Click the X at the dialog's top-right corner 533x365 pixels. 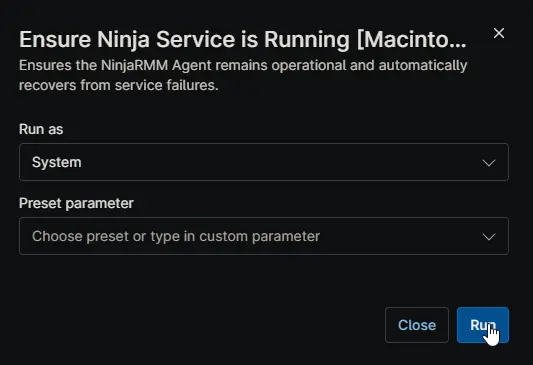(499, 33)
